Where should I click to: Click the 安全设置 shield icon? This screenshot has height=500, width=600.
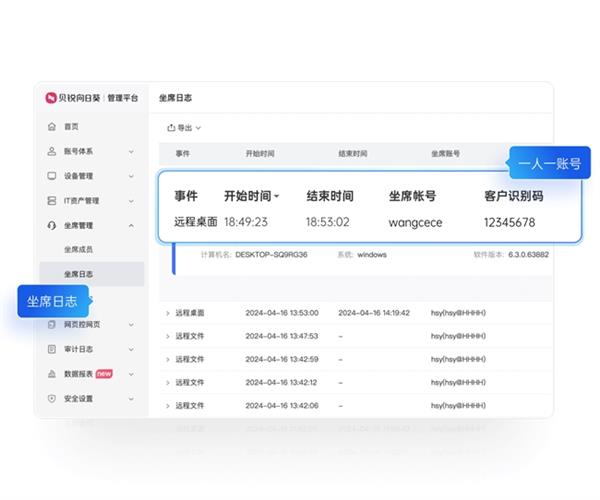click(51, 398)
